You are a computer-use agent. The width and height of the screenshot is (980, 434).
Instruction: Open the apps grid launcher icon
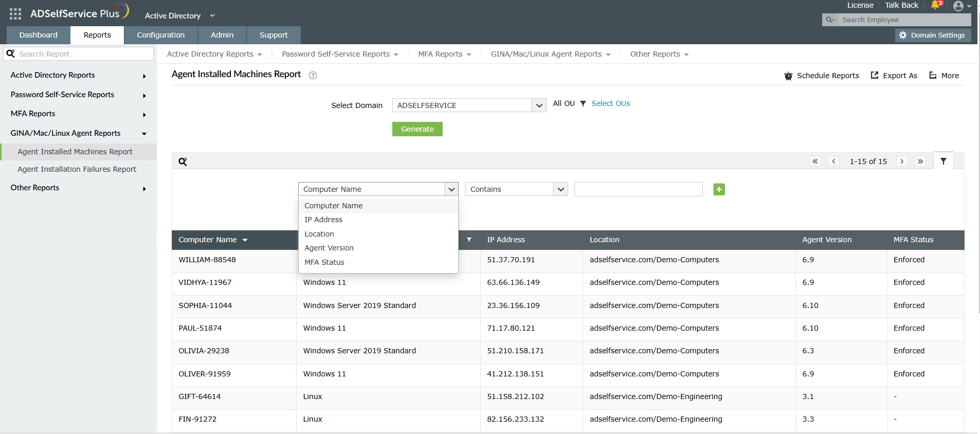click(15, 14)
